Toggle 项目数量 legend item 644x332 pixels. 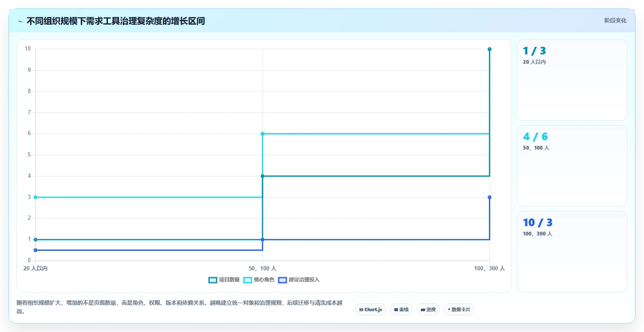pos(224,280)
